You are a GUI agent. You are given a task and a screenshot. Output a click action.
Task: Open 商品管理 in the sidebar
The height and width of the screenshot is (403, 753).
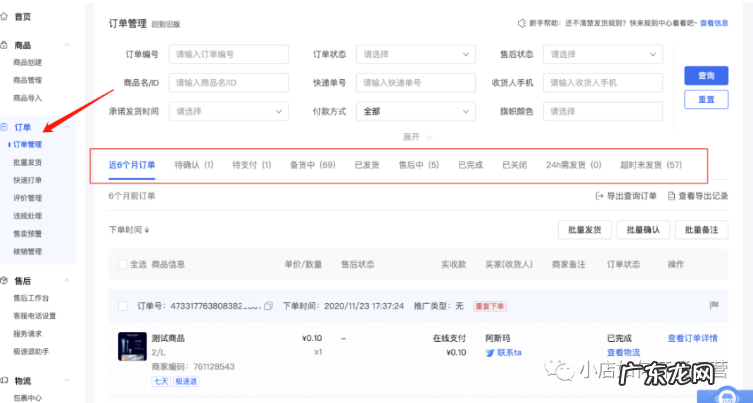[x=27, y=80]
